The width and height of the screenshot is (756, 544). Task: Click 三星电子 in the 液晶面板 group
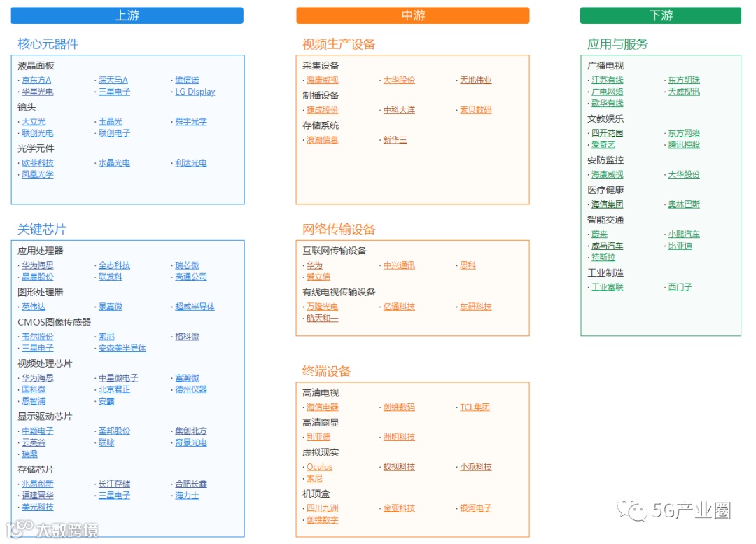pyautogui.click(x=114, y=92)
